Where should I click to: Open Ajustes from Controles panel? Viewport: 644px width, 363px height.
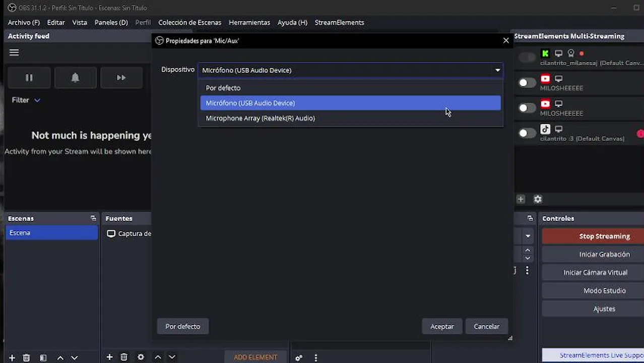coord(593,309)
